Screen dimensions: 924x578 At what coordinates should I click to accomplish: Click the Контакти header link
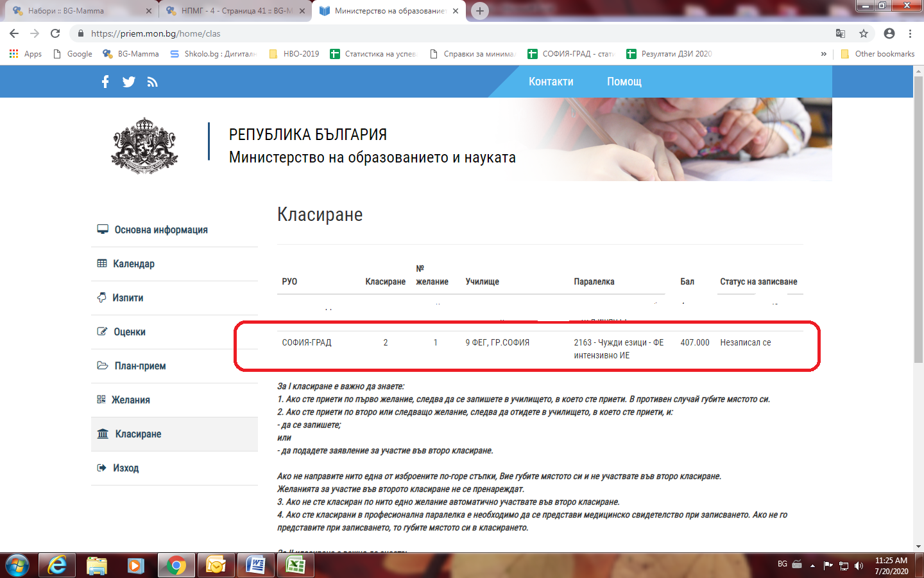551,82
